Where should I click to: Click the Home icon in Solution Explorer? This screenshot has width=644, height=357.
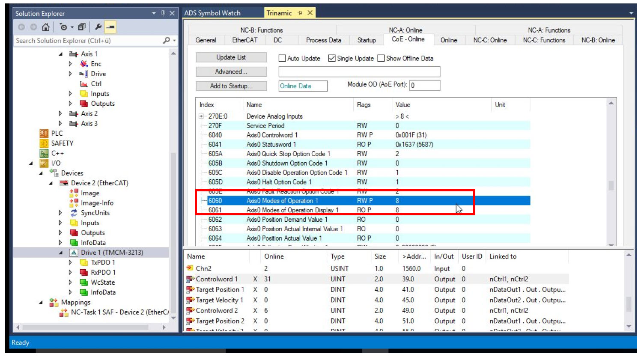click(x=45, y=27)
